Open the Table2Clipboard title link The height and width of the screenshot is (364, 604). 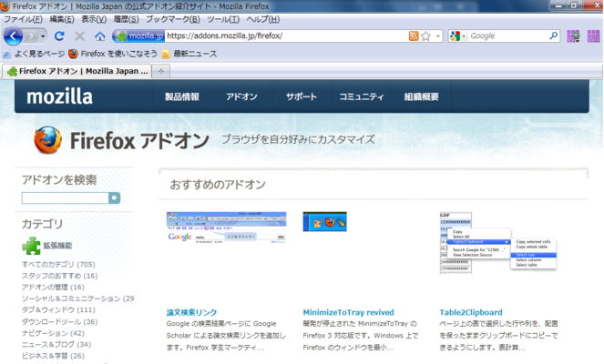tap(471, 312)
